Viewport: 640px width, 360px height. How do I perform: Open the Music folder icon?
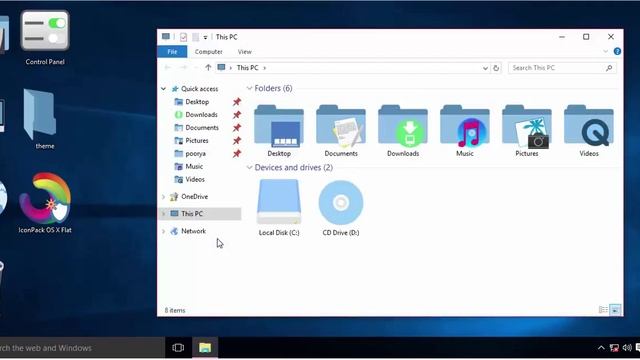[x=465, y=131]
